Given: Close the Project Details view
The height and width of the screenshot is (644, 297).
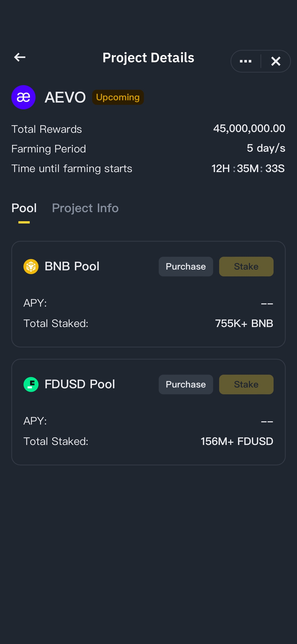Looking at the screenshot, I should [276, 61].
